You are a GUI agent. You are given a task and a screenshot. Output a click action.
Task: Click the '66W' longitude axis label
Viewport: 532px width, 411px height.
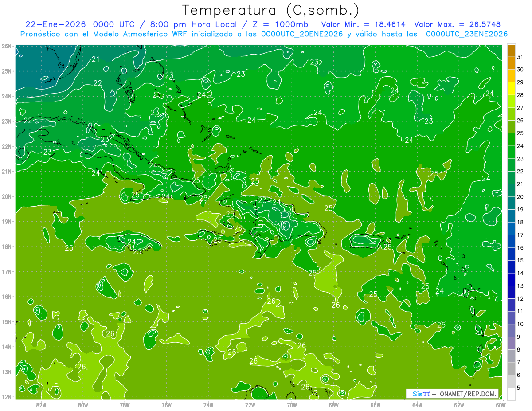click(x=376, y=405)
